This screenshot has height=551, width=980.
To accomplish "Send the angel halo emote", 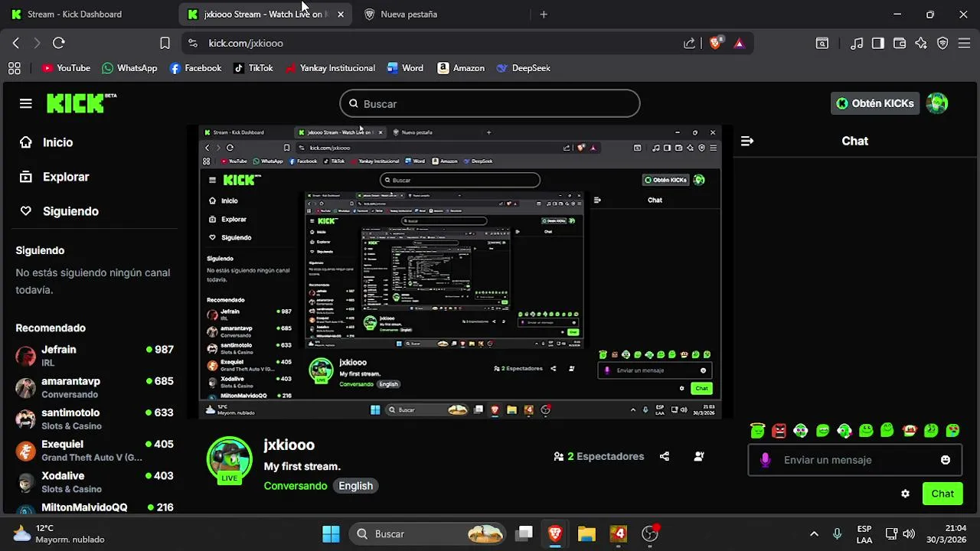I will click(x=757, y=430).
